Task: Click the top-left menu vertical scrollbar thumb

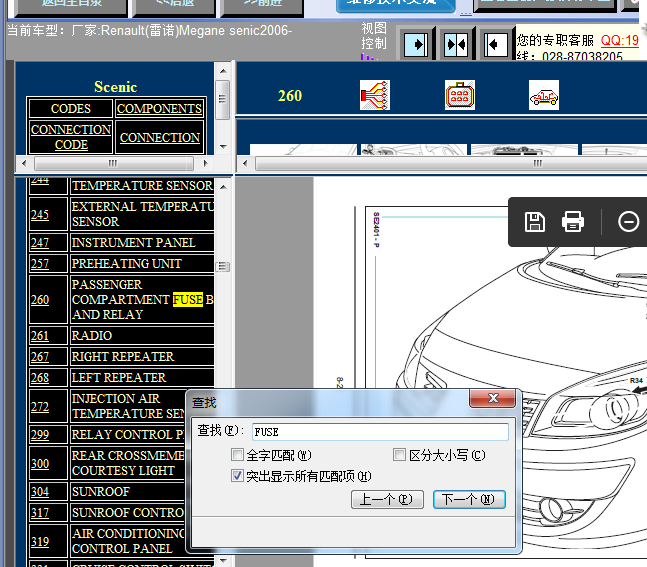Action: tap(223, 99)
